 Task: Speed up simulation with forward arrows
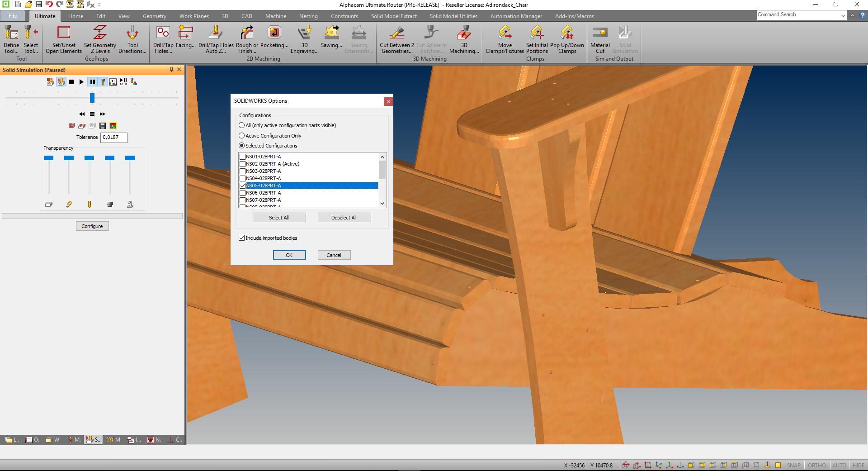103,114
